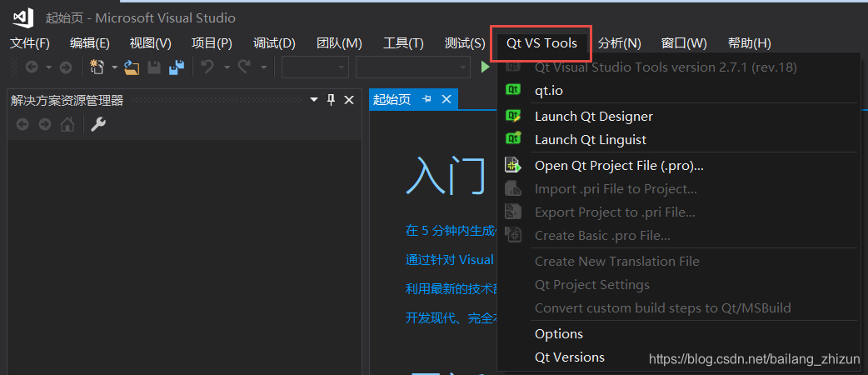Open the 调试(D) menu
Image resolution: width=868 pixels, height=375 pixels.
coord(274,43)
